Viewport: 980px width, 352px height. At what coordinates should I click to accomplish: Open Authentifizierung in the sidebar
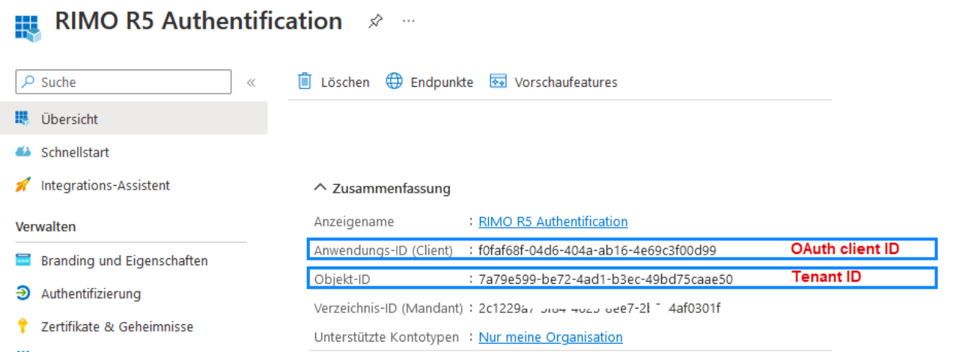[91, 294]
